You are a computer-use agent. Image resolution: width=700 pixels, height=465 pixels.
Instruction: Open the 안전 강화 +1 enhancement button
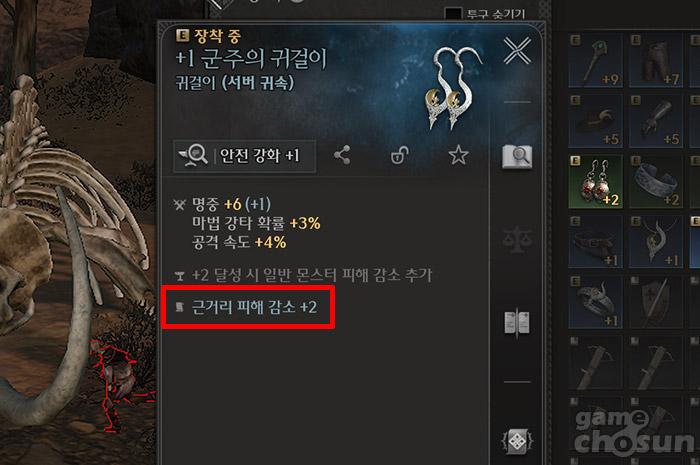click(x=245, y=156)
